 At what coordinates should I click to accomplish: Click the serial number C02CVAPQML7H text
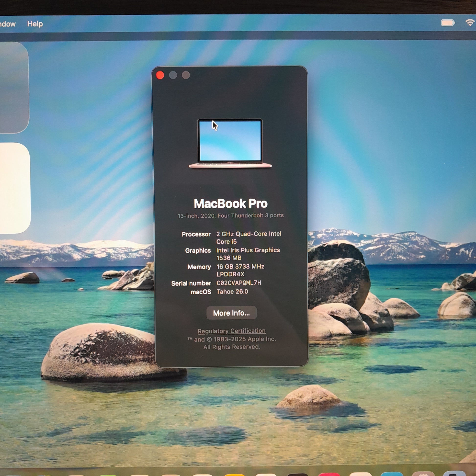[x=239, y=283]
